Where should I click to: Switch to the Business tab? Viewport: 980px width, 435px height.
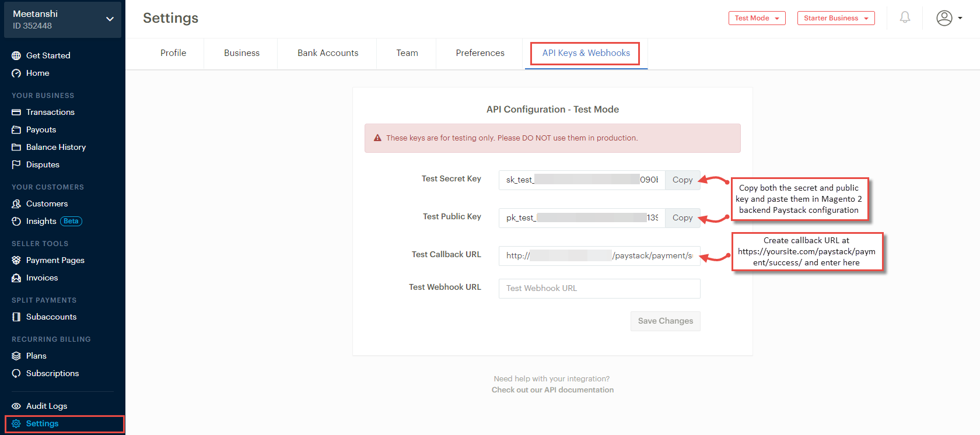click(x=242, y=53)
